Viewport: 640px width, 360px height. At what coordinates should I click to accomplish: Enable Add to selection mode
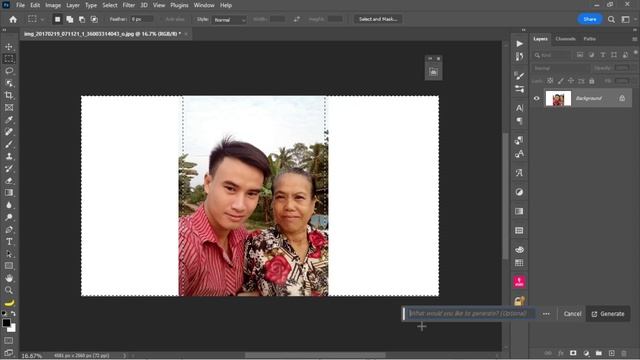(70, 19)
